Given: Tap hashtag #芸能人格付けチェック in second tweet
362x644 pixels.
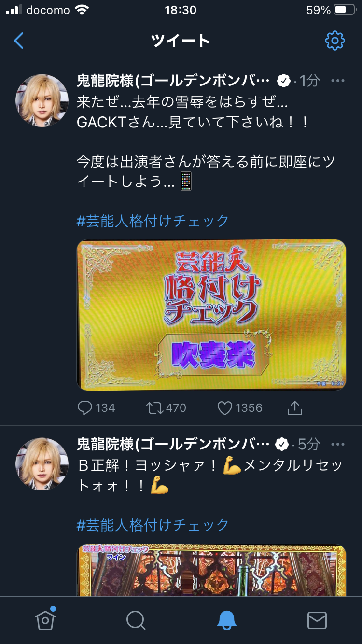Looking at the screenshot, I should coord(153,525).
